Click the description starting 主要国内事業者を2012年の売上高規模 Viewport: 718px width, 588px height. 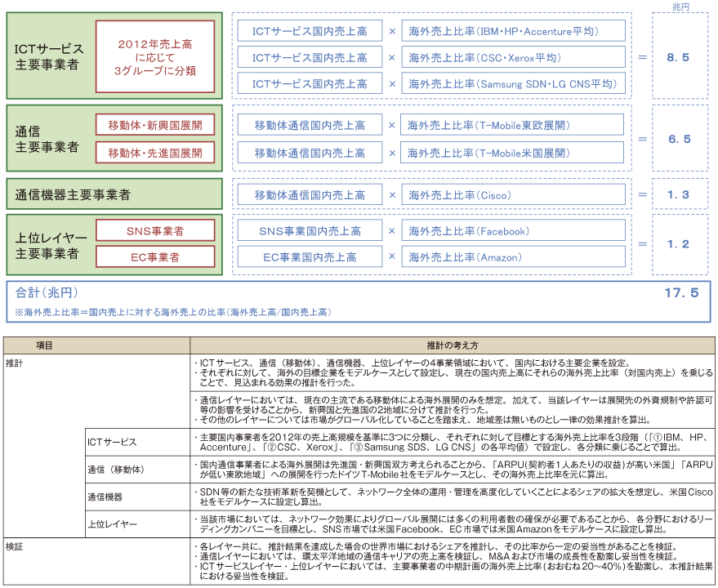coord(453,442)
